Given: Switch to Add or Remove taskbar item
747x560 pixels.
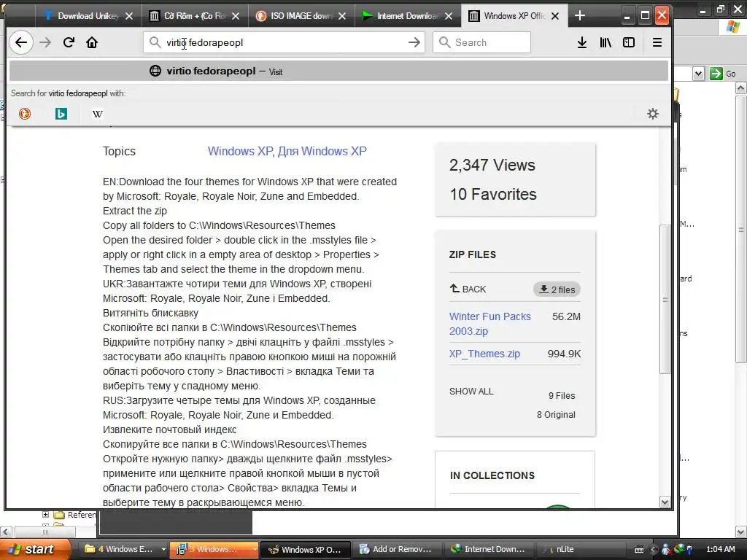Looking at the screenshot, I should [397, 549].
